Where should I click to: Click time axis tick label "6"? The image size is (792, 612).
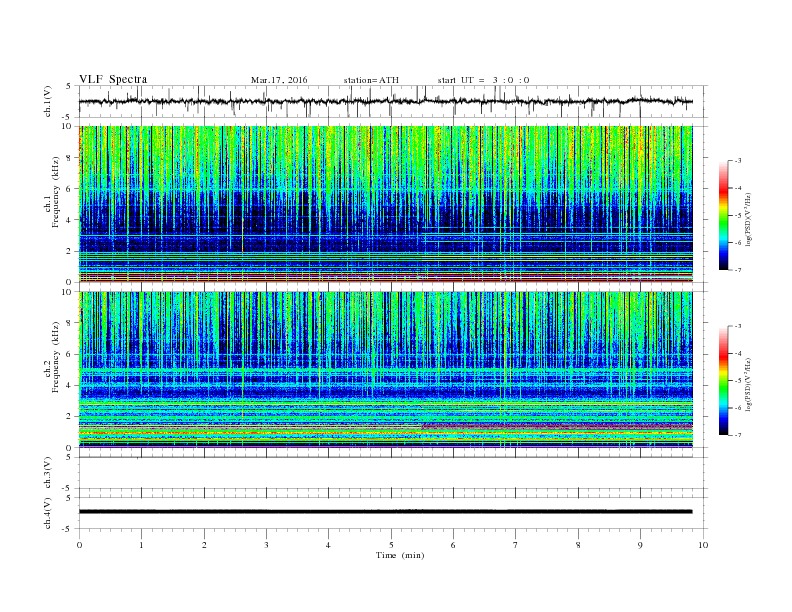[x=453, y=545]
